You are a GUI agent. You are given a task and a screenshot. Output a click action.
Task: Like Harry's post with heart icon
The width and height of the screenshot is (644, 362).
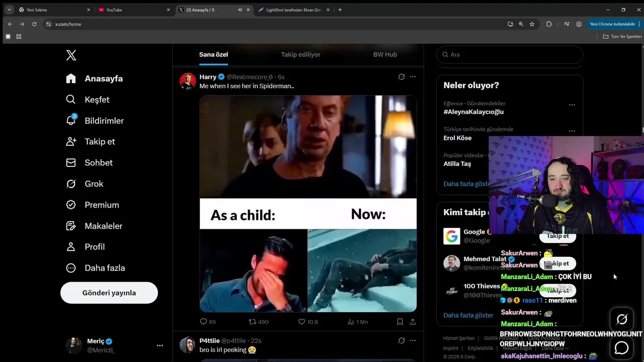pyautogui.click(x=302, y=322)
